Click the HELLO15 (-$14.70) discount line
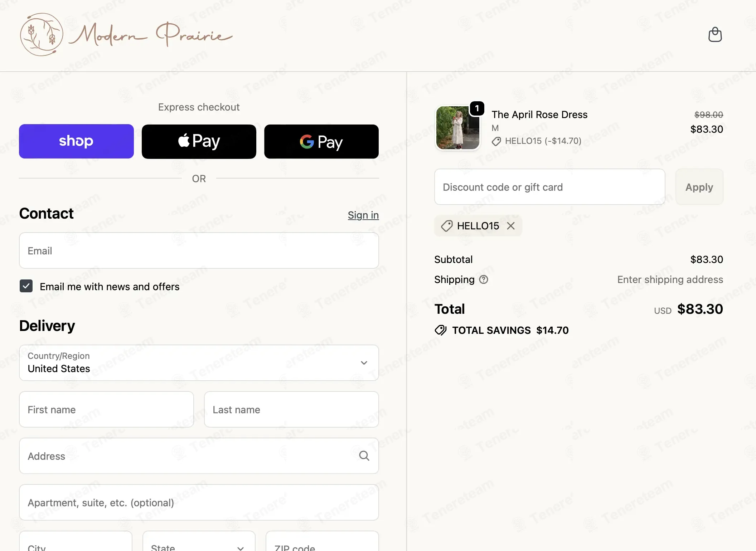 [537, 141]
